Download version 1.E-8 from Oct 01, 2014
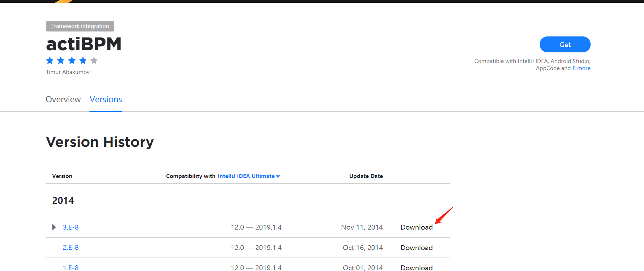 tap(417, 268)
